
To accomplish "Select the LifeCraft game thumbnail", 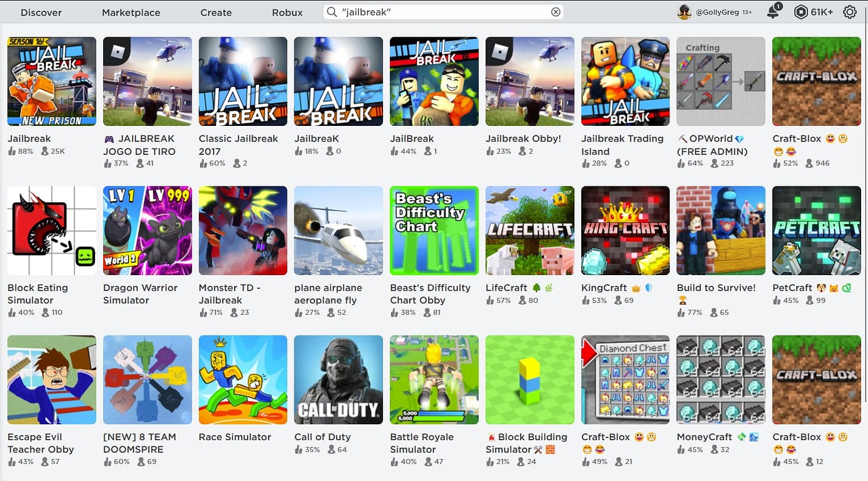I will click(x=530, y=230).
